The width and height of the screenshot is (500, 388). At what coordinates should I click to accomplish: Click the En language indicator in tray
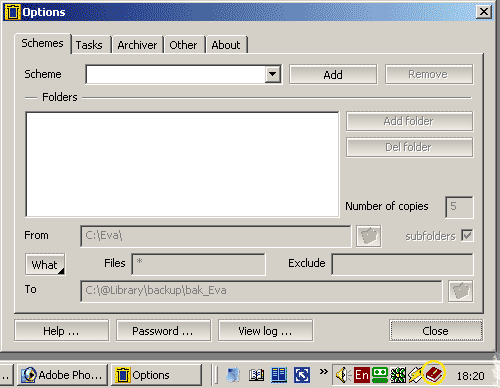click(362, 375)
